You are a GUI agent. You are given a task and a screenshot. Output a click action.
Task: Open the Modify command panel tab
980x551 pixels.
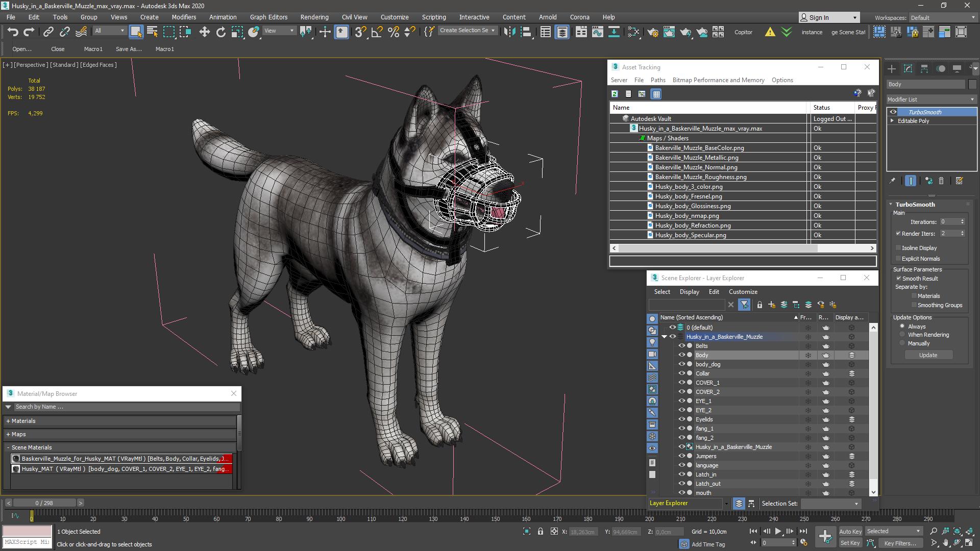[x=908, y=69]
